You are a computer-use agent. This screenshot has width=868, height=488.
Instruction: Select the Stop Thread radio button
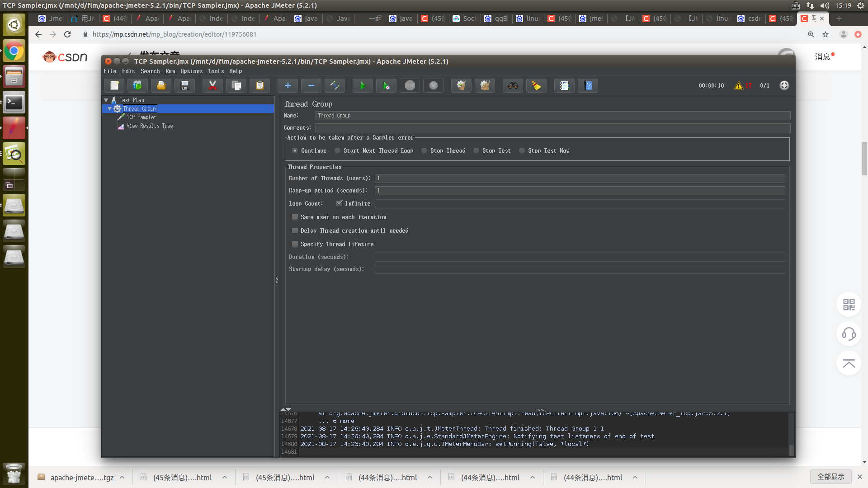click(425, 151)
